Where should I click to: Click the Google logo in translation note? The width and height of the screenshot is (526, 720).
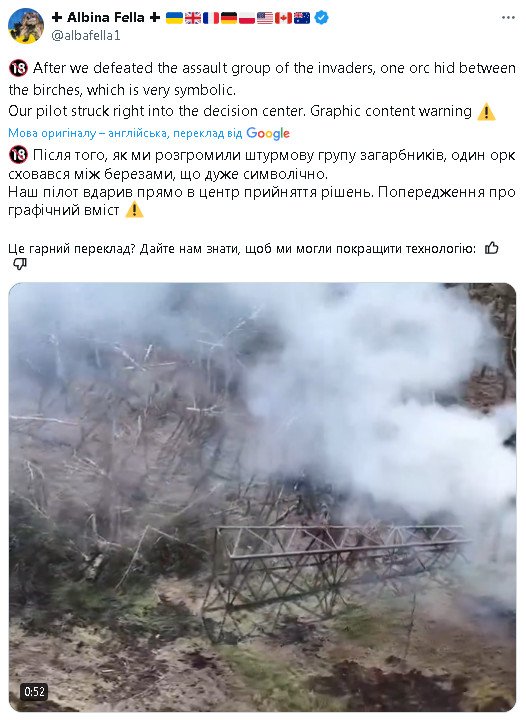click(x=268, y=133)
